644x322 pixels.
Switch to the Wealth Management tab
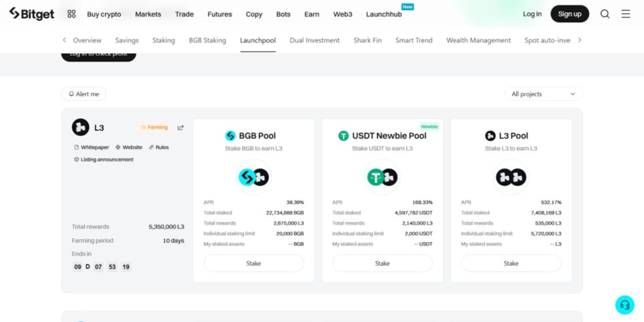479,40
